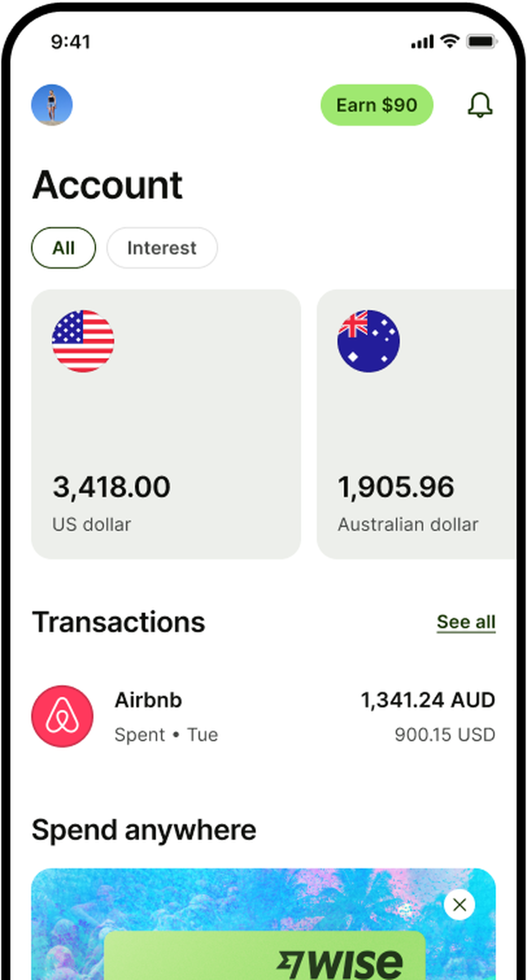Click the US flag icon
The height and width of the screenshot is (980, 527).
83,341
